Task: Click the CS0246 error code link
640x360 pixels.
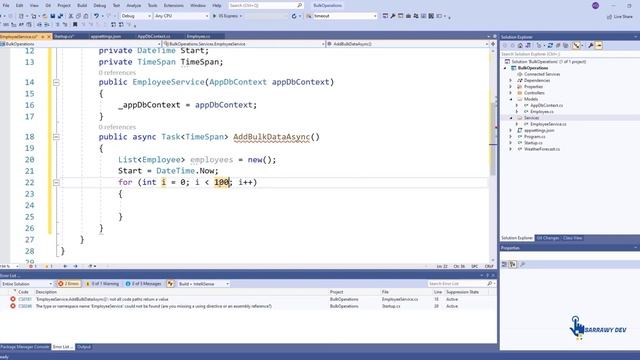Action: tap(24, 306)
